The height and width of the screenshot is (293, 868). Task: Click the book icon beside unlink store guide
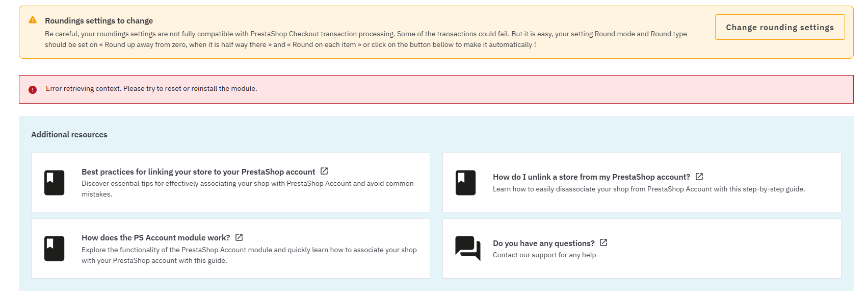(x=465, y=182)
